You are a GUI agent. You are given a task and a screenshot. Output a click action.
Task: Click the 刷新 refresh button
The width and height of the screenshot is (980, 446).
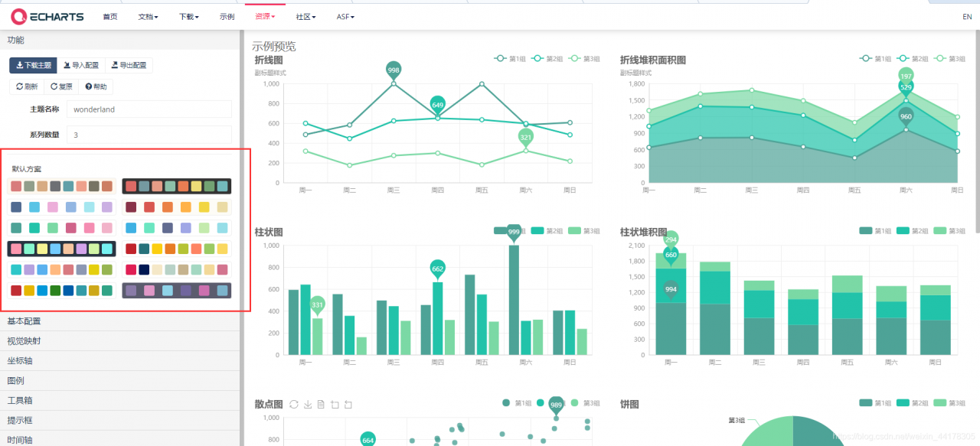pos(27,86)
